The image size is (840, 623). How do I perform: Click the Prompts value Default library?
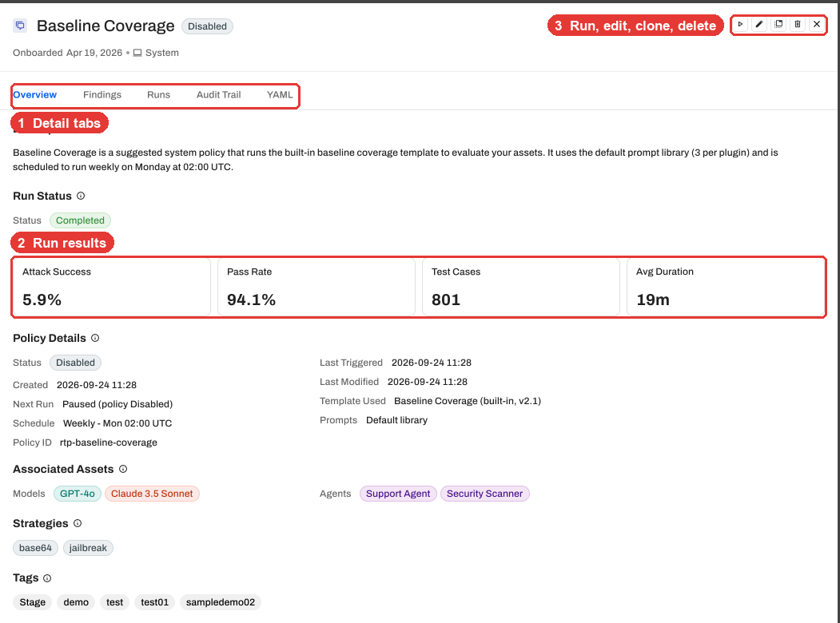(397, 420)
